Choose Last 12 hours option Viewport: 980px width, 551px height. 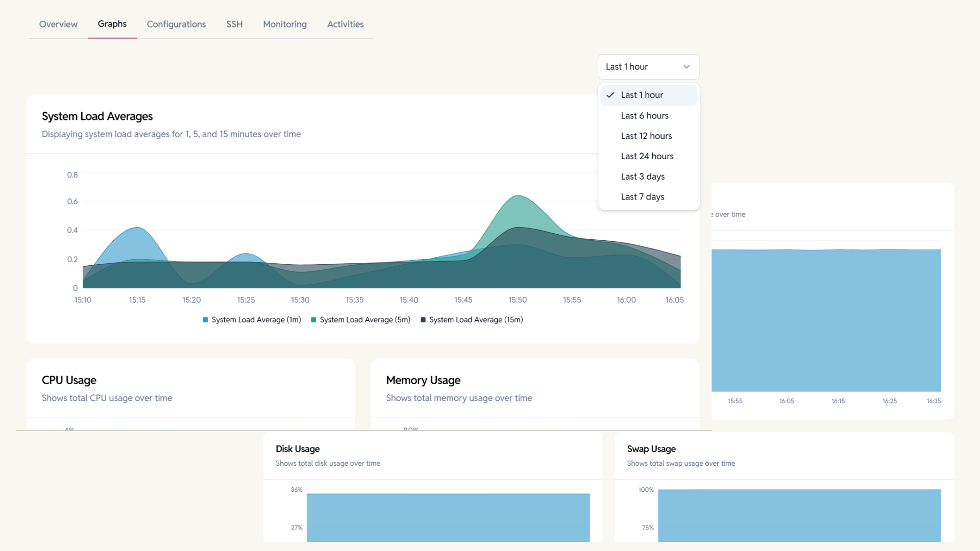click(x=646, y=136)
